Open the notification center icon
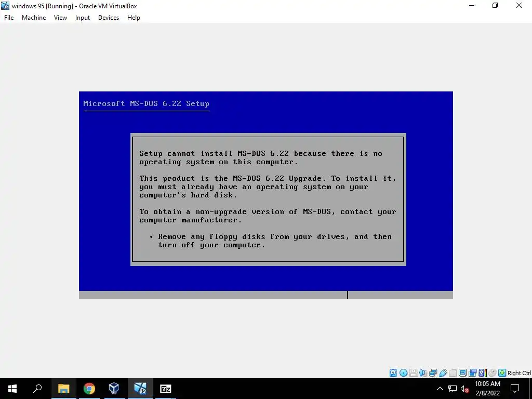This screenshot has height=399, width=532. 515,389
